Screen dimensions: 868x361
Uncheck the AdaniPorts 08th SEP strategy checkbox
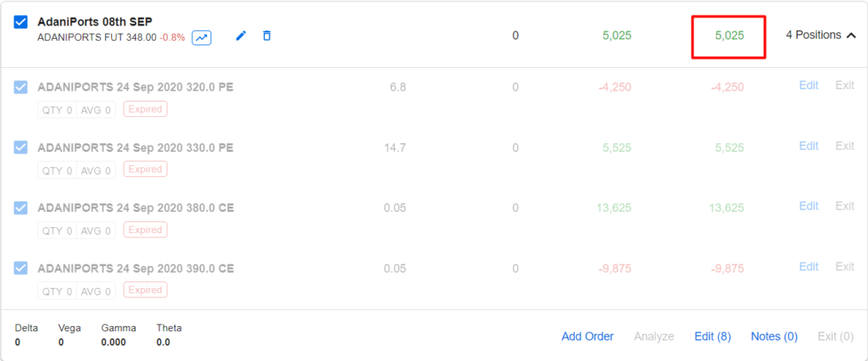click(x=21, y=22)
